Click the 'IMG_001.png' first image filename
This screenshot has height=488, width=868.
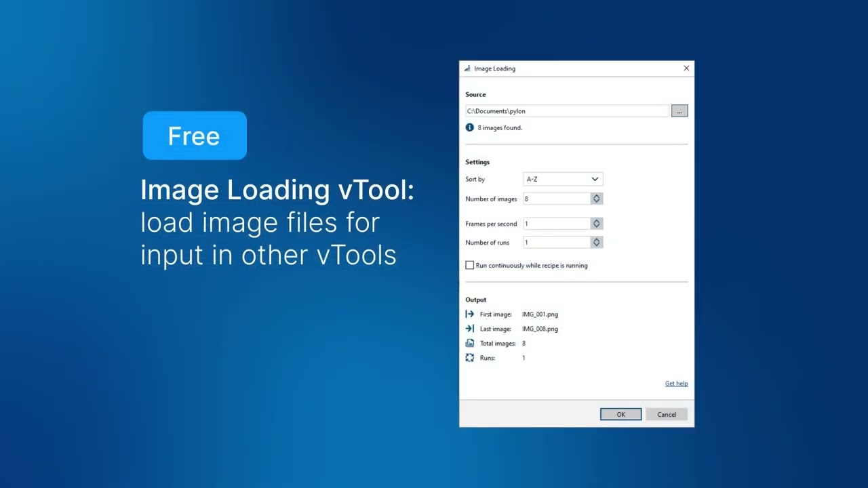coord(540,314)
